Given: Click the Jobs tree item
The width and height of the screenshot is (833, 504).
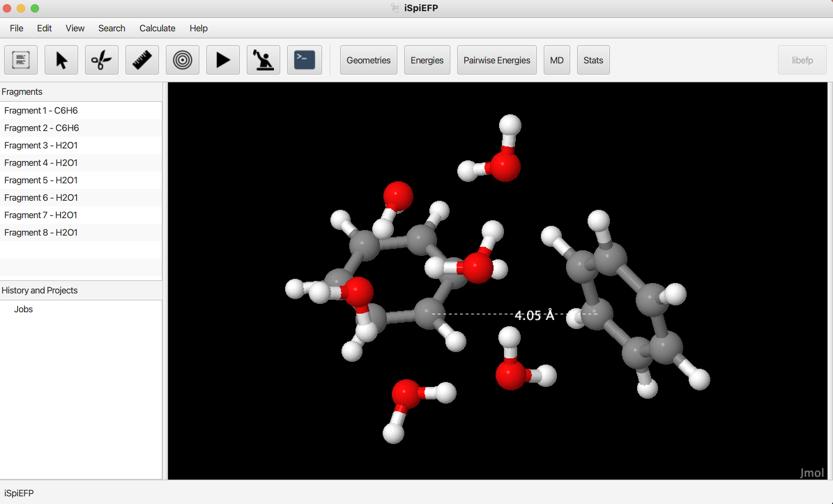Looking at the screenshot, I should [23, 309].
